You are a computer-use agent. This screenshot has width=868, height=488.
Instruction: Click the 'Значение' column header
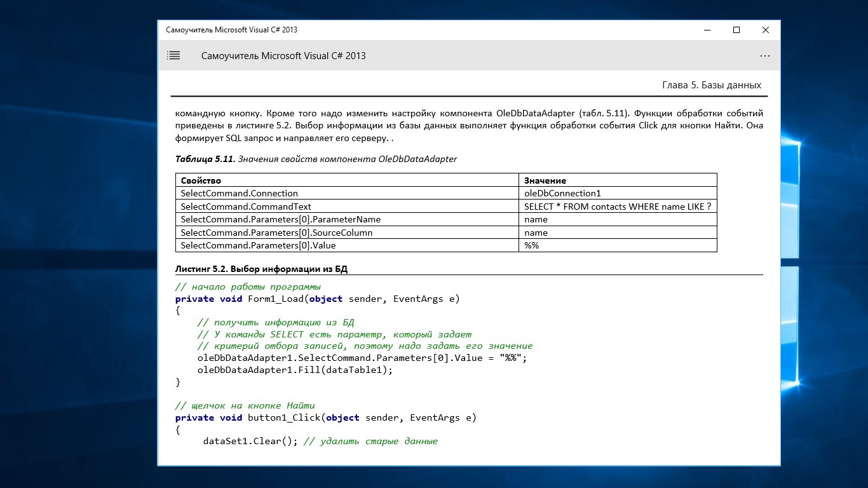tap(618, 180)
